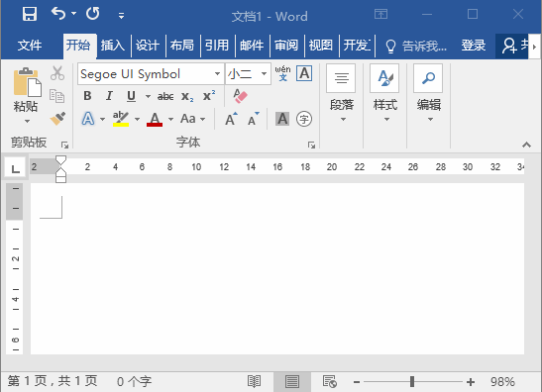Click the 登录 sign-in button
The width and height of the screenshot is (542, 392).
point(474,46)
